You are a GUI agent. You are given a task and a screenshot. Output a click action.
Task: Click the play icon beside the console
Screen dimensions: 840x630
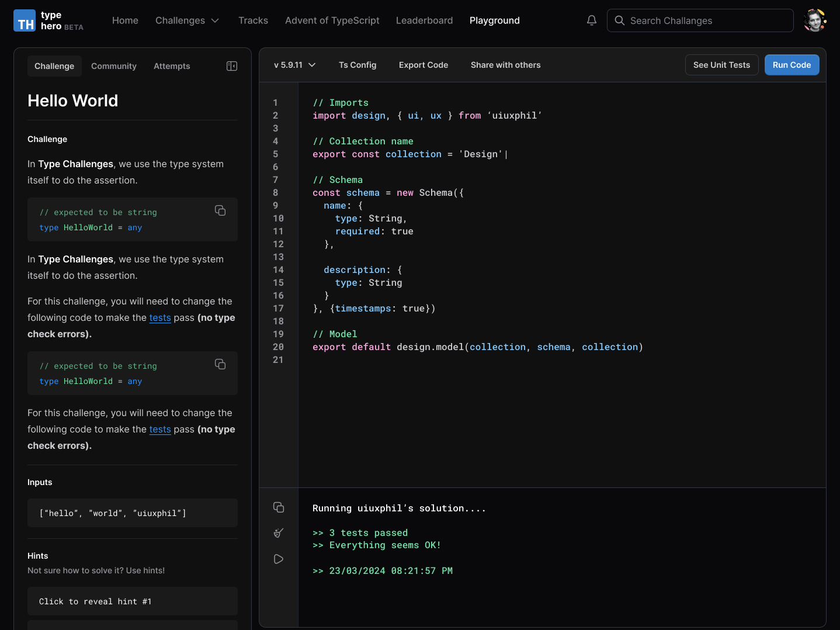coord(278,559)
